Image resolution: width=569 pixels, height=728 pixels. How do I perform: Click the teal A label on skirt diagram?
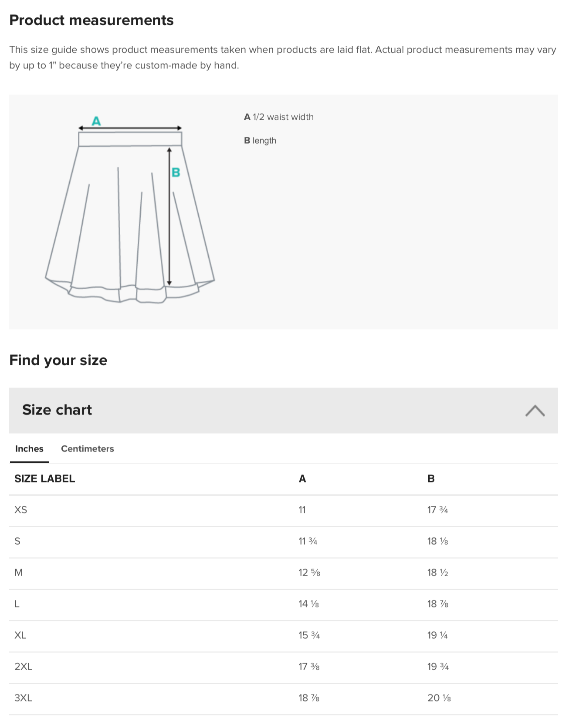[96, 121]
